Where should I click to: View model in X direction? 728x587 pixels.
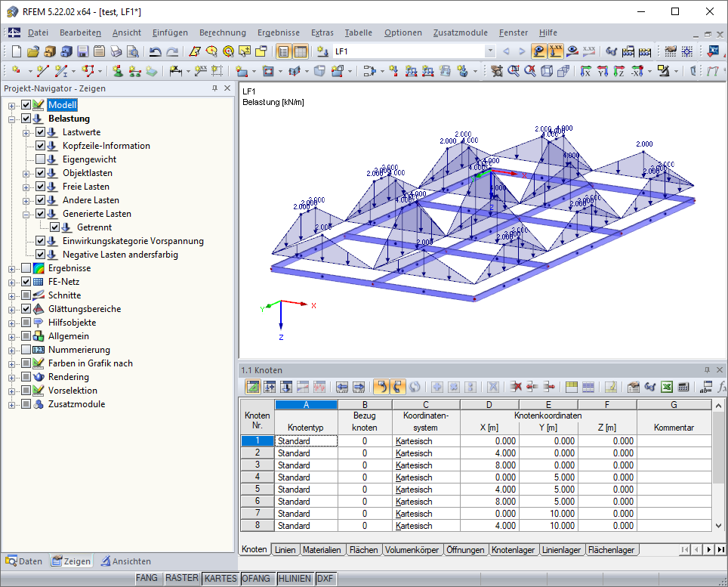point(586,70)
